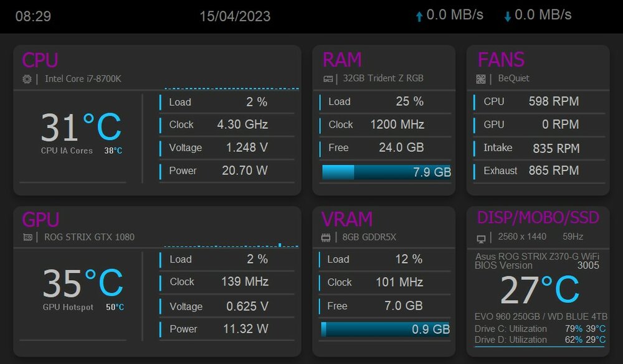Click the download speed arrow icon
Viewport: 623px width, 364px height.
(508, 17)
